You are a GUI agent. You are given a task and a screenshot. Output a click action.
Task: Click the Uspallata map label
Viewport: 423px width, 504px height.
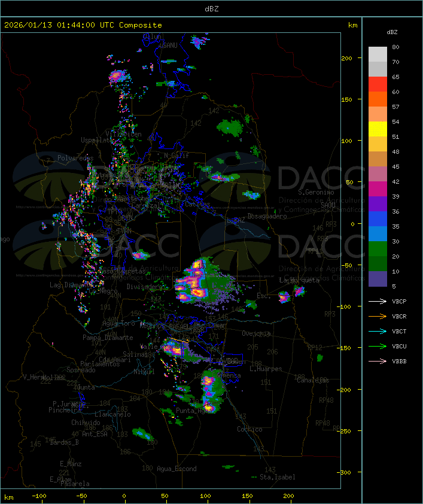point(96,140)
